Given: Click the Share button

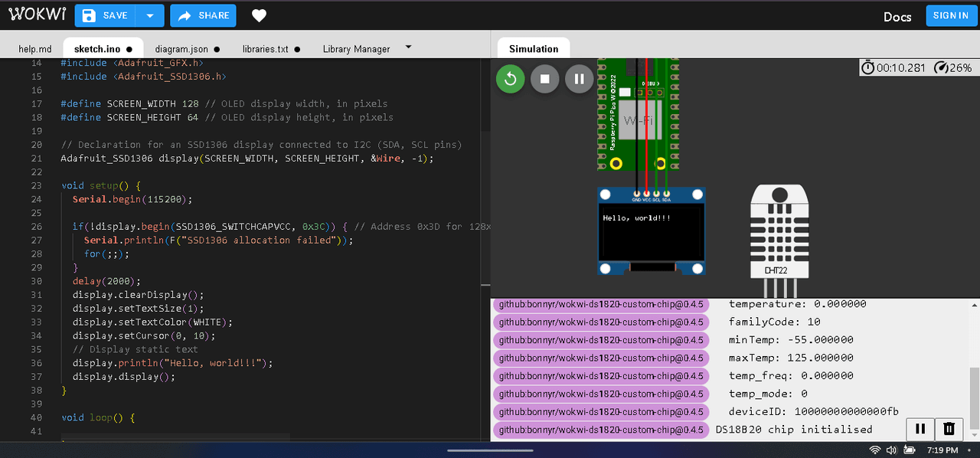Looking at the screenshot, I should coord(203,16).
